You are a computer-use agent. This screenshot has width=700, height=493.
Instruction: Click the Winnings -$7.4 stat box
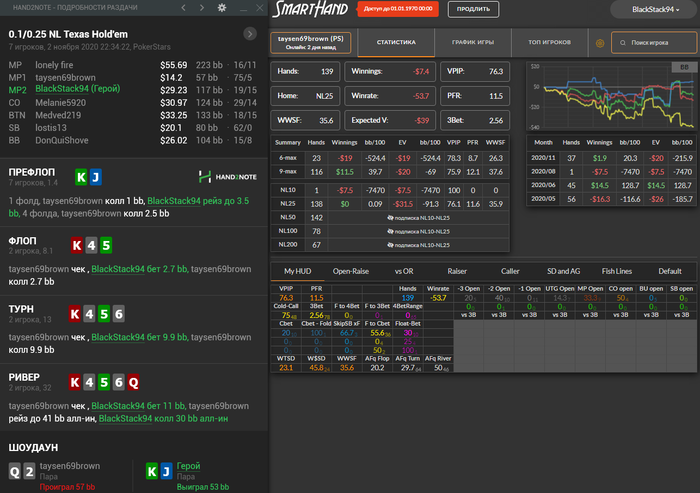pyautogui.click(x=390, y=71)
